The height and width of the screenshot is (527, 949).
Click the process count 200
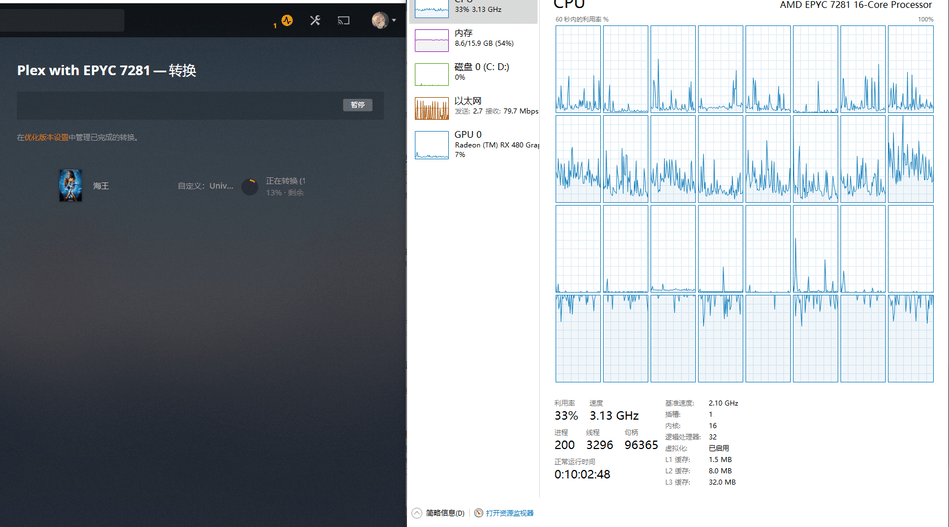[x=564, y=445]
